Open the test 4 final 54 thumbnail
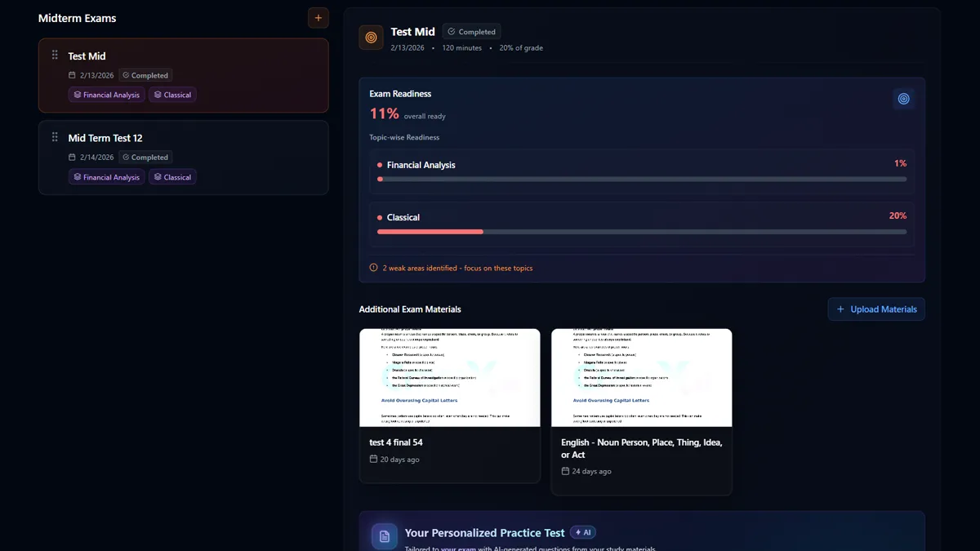The height and width of the screenshot is (551, 980). [x=450, y=378]
